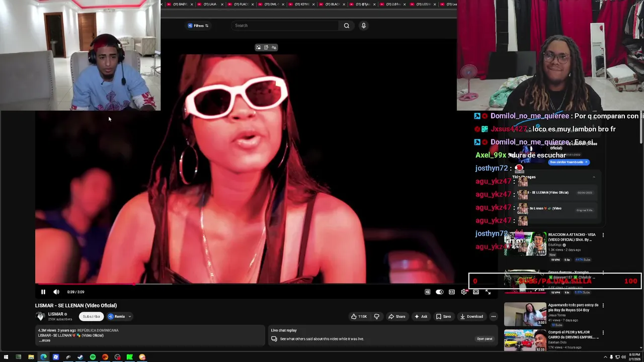Open options for Aguantando todo video
This screenshot has height=362, width=644.
pyautogui.click(x=603, y=305)
